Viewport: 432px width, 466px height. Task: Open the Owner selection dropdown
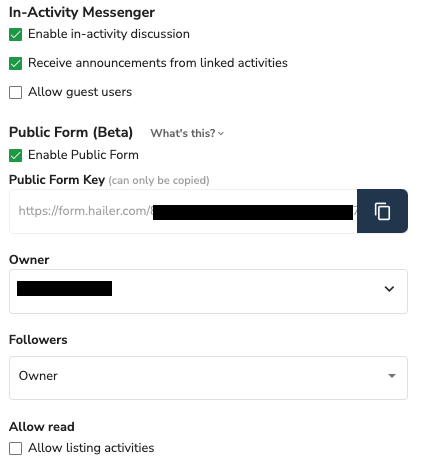pos(208,291)
